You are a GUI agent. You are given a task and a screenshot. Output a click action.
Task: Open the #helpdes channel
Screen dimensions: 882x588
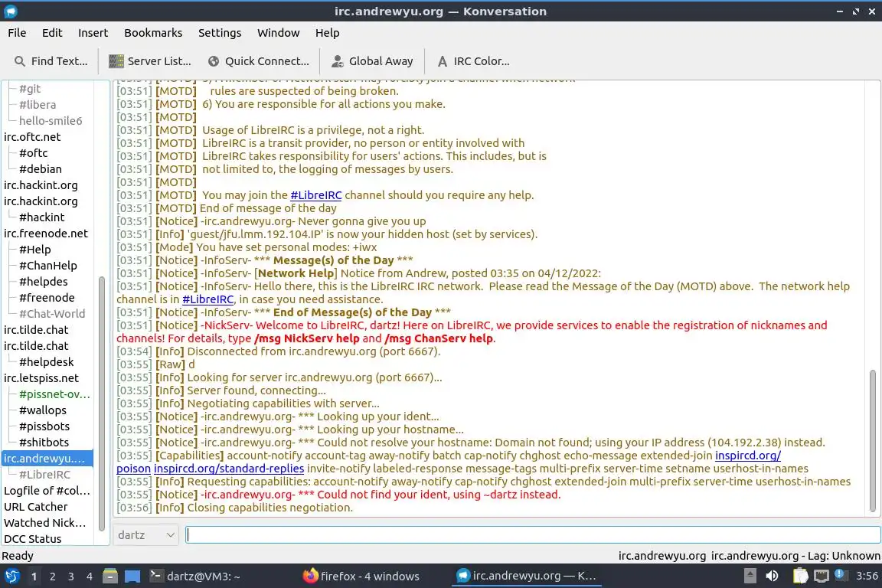44,281
